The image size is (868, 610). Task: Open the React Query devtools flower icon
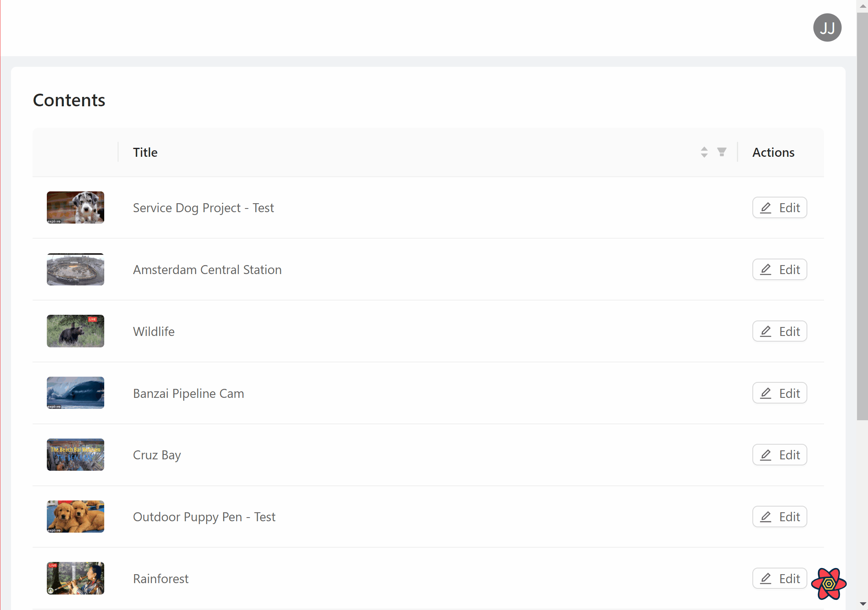point(829,584)
